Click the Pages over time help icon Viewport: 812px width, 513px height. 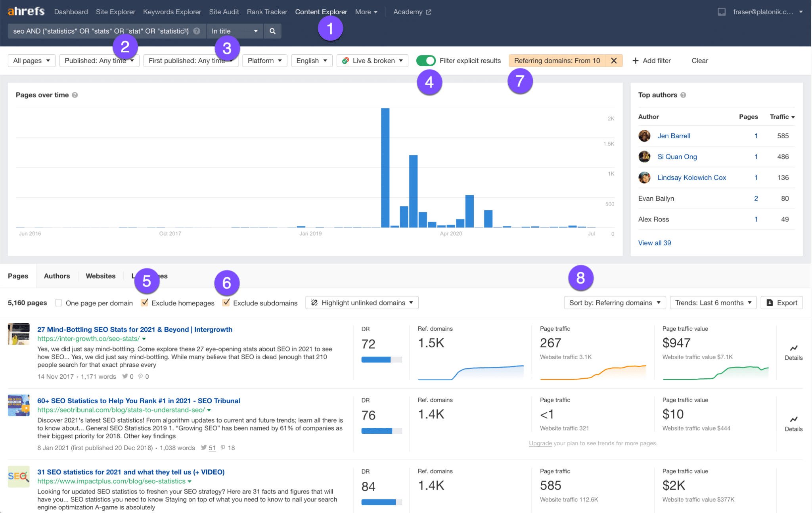[75, 95]
